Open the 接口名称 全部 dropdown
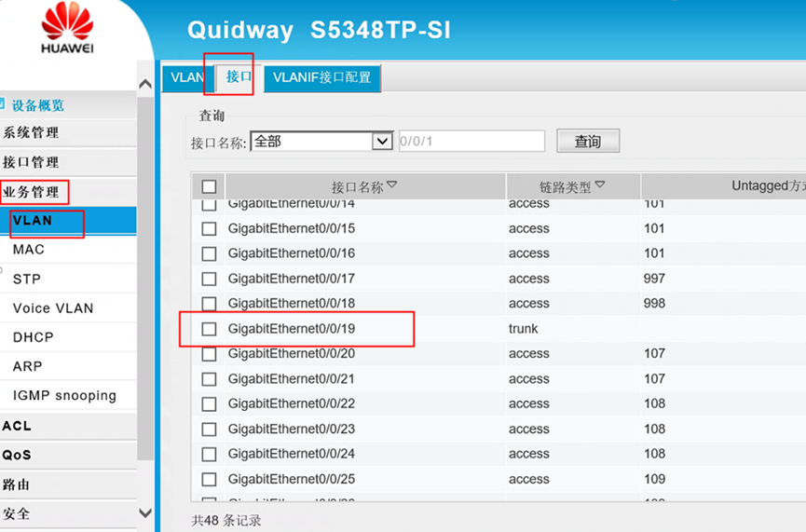The height and width of the screenshot is (532, 806). pyautogui.click(x=321, y=141)
